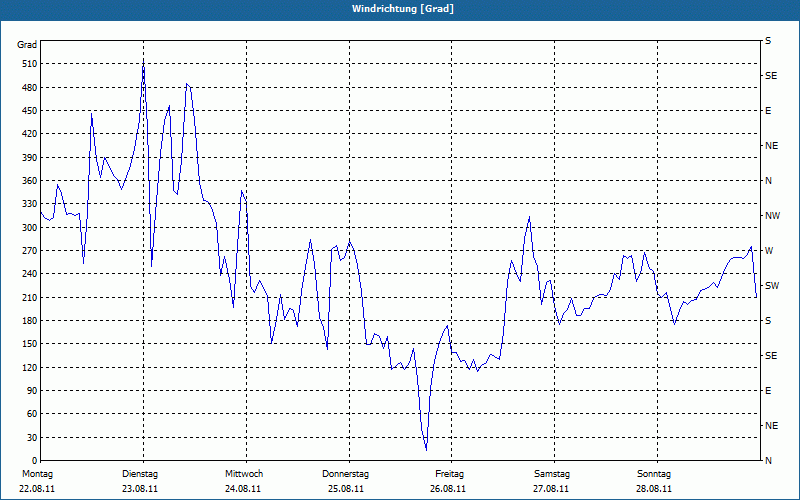Click the 270 axis label
Image resolution: width=800 pixels, height=500 pixels.
click(x=30, y=251)
